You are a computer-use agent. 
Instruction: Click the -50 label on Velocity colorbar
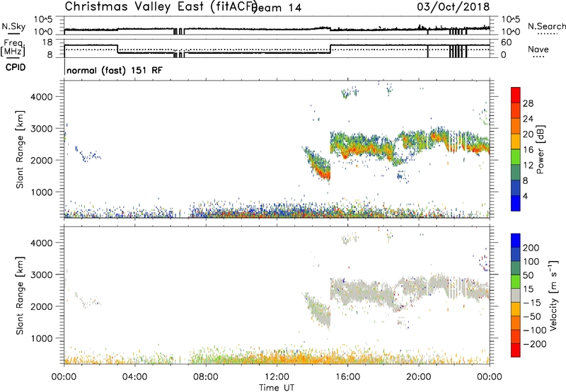click(x=533, y=316)
